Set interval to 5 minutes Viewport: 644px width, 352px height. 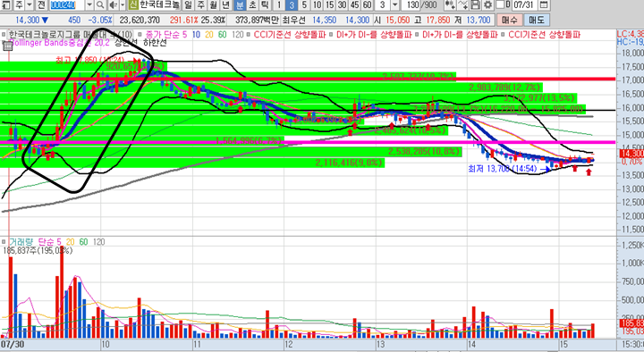(304, 5)
